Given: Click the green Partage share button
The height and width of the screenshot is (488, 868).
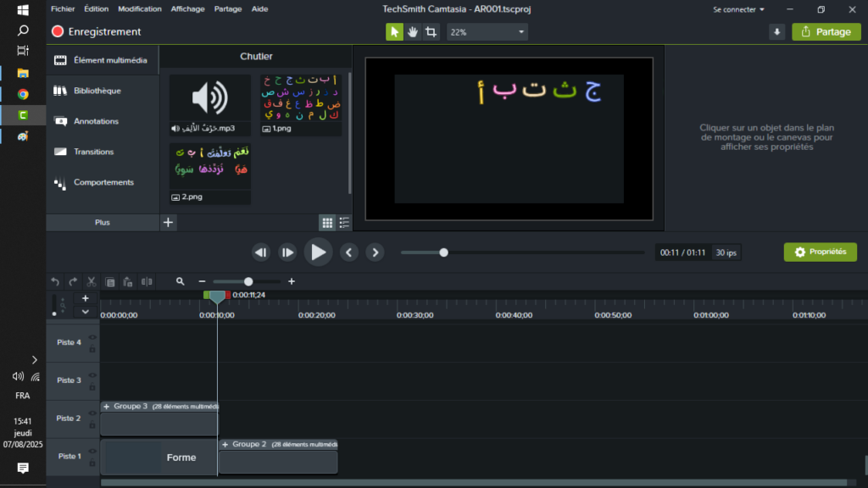Looking at the screenshot, I should pos(826,32).
